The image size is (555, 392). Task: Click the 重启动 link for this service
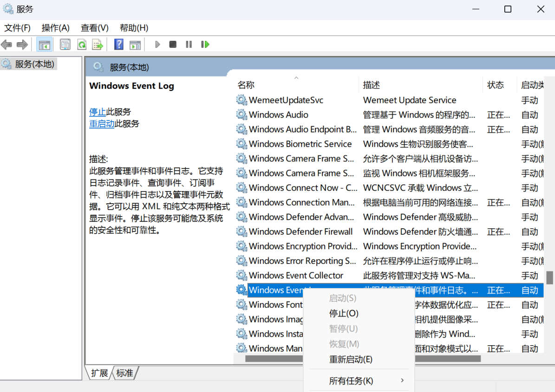[x=102, y=124]
